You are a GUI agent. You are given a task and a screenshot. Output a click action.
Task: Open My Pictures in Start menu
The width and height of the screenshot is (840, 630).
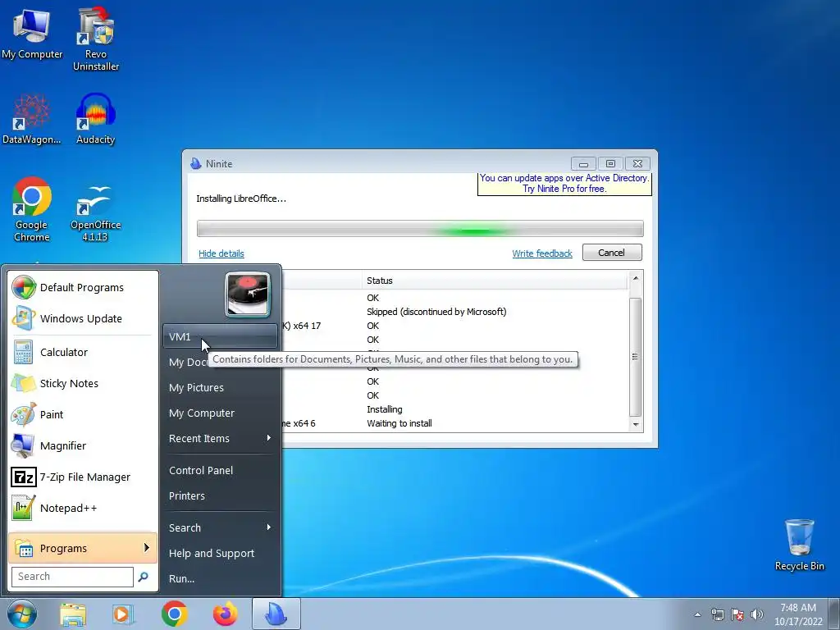[x=220, y=387]
